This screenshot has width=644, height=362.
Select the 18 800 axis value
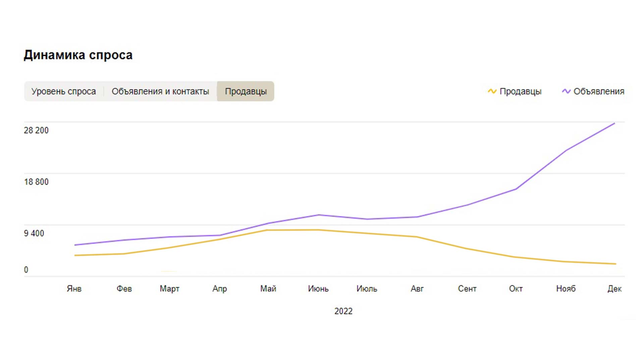(x=36, y=182)
